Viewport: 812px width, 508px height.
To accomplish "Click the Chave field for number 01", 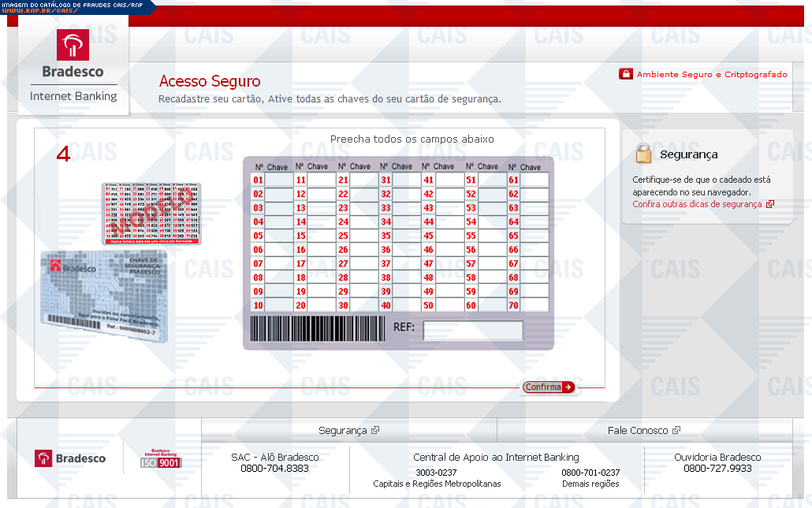I will (x=277, y=180).
